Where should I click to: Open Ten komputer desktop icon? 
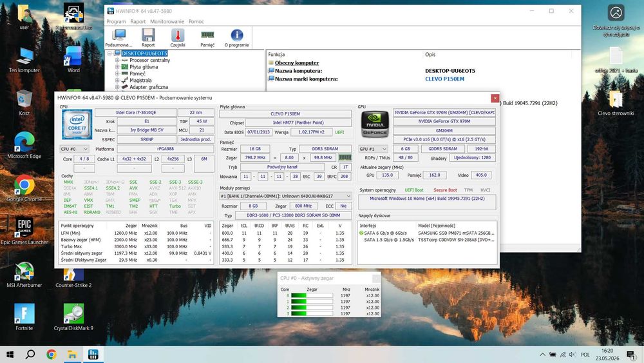pyautogui.click(x=24, y=59)
